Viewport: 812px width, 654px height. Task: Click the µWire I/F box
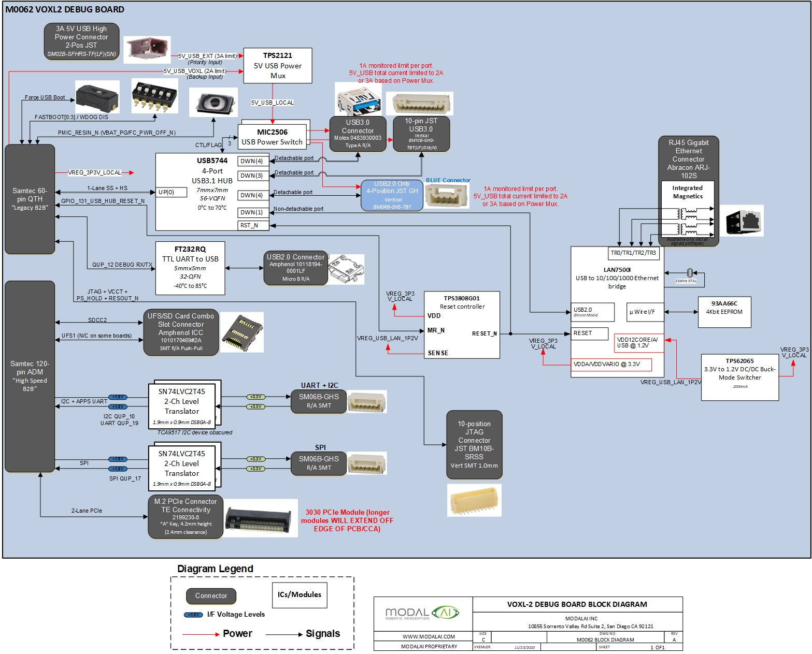pyautogui.click(x=645, y=312)
